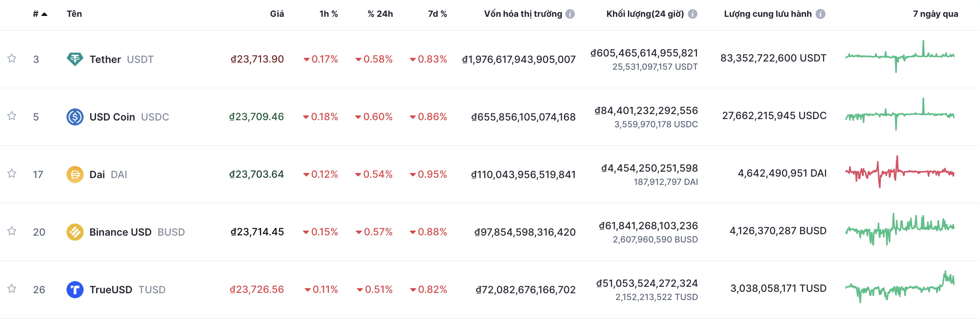Screen dimensions: 980x319
Task: Toggle the watchlist star for Dai
Action: coord(12,173)
